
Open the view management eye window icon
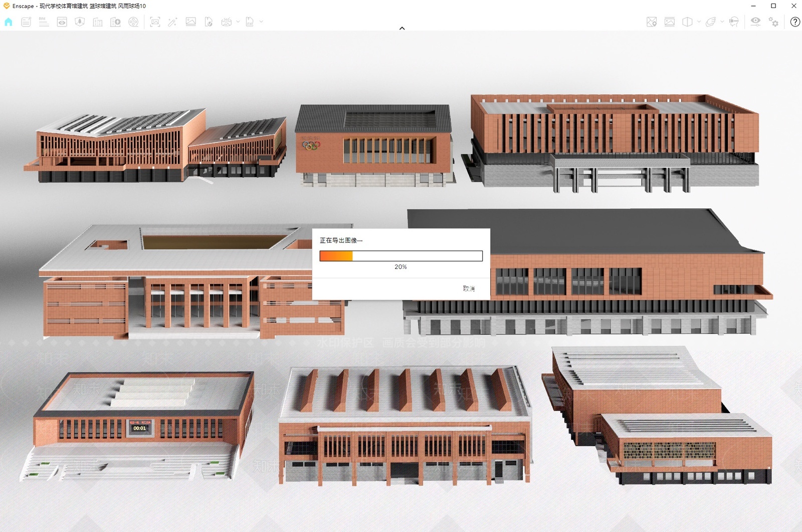click(62, 22)
